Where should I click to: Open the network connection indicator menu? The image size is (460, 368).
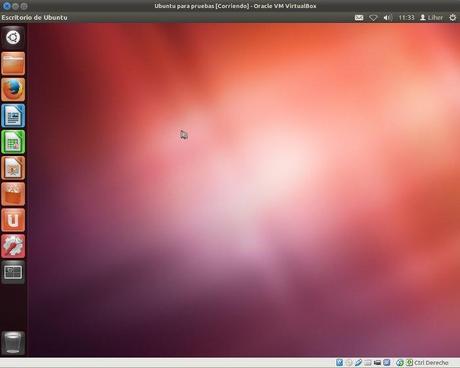(x=373, y=18)
